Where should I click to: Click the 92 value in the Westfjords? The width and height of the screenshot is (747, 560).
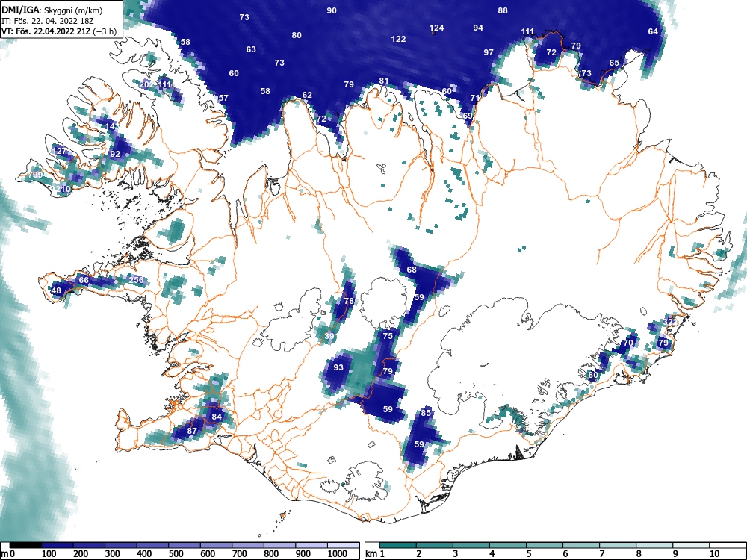coord(115,154)
